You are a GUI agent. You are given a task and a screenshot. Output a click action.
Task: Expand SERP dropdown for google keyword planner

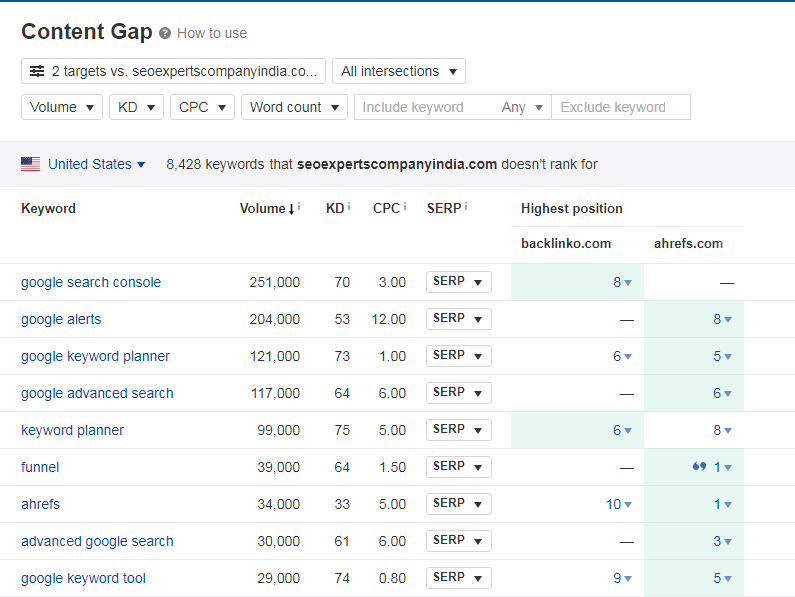click(x=459, y=356)
